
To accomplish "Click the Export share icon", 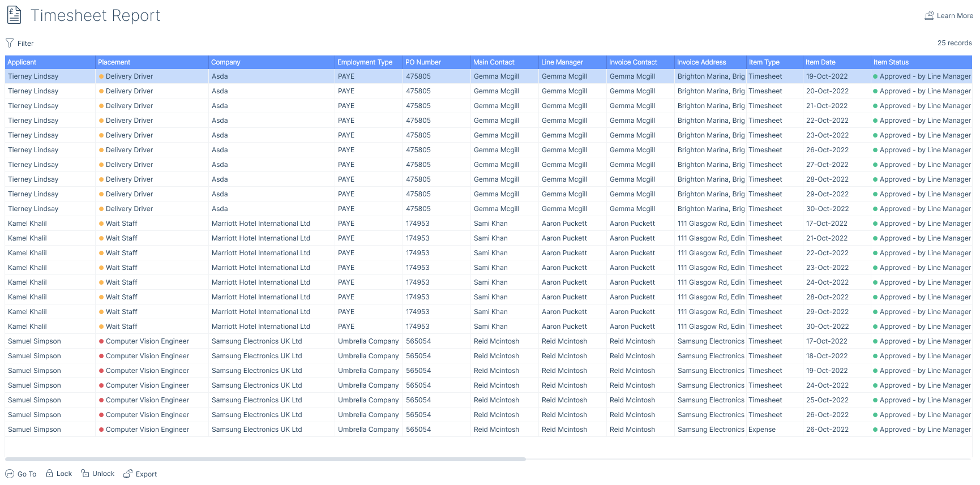I will [x=128, y=473].
